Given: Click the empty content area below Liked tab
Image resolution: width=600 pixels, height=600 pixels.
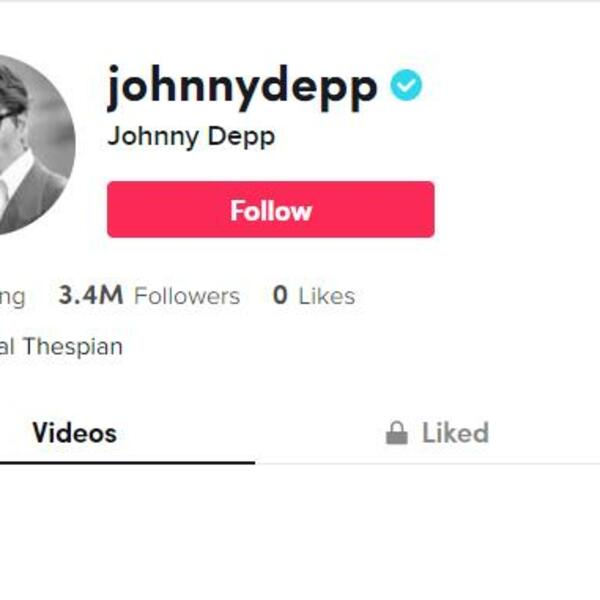Looking at the screenshot, I should pos(427,532).
